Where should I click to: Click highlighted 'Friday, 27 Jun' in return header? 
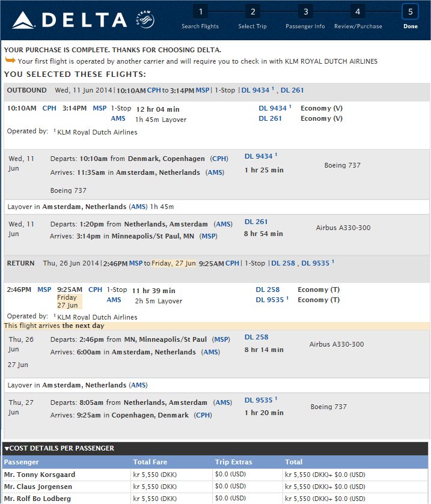[174, 263]
